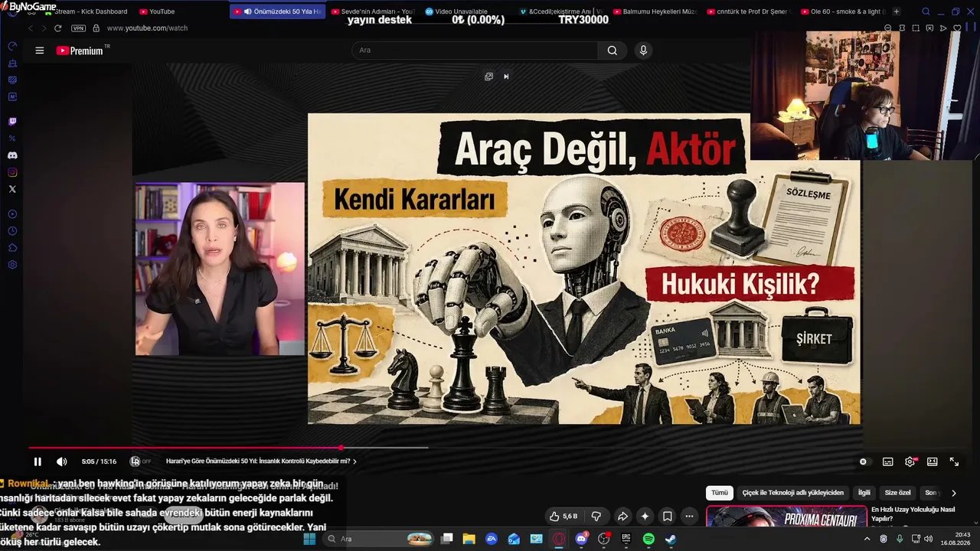Click the Windows taskbar search box
This screenshot has height=551, width=980.
(x=380, y=539)
